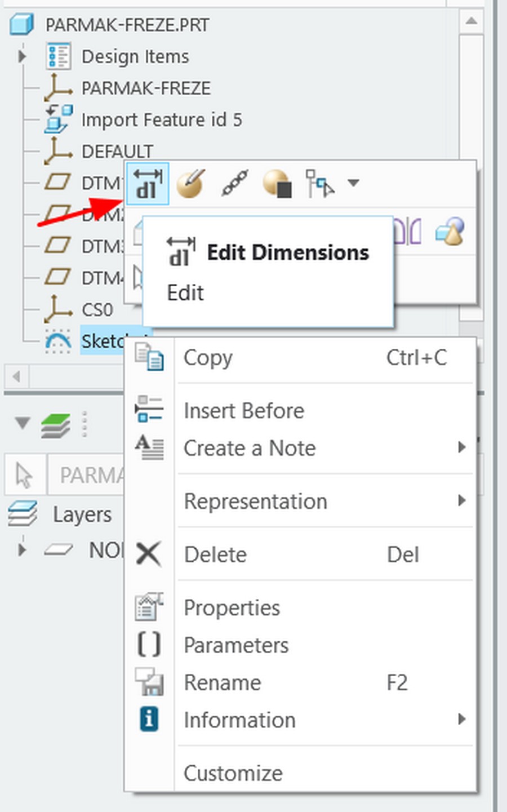Click the model tree horizontal scrollbar left arrow
The height and width of the screenshot is (812, 507).
click(x=16, y=376)
